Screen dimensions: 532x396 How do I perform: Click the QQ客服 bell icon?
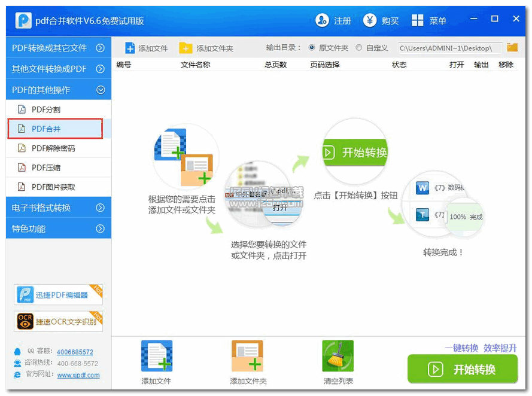17,352
